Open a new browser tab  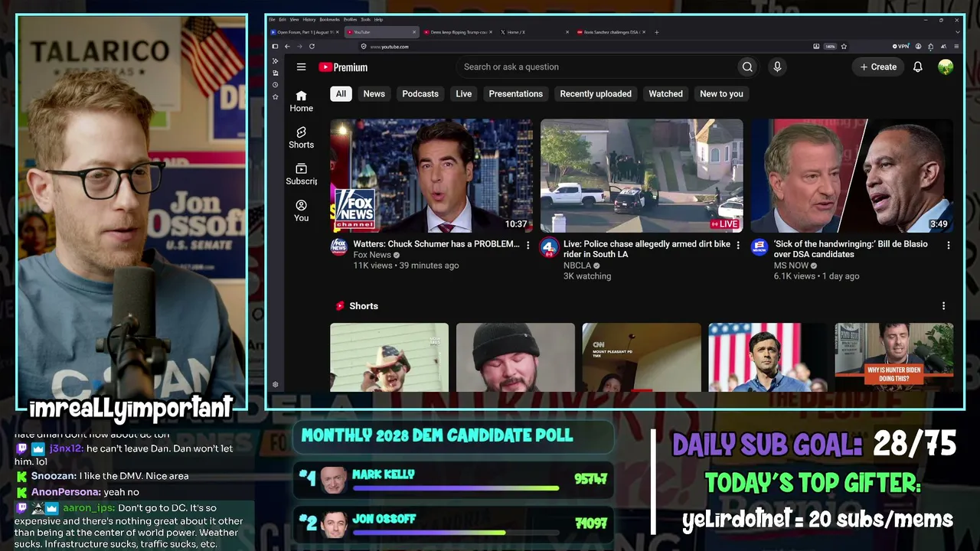point(656,32)
